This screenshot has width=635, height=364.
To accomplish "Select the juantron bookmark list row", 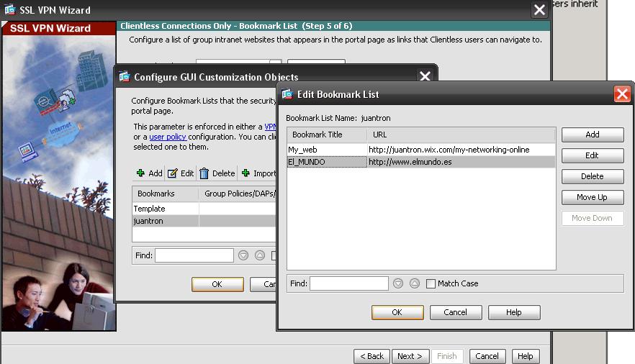I will click(204, 221).
